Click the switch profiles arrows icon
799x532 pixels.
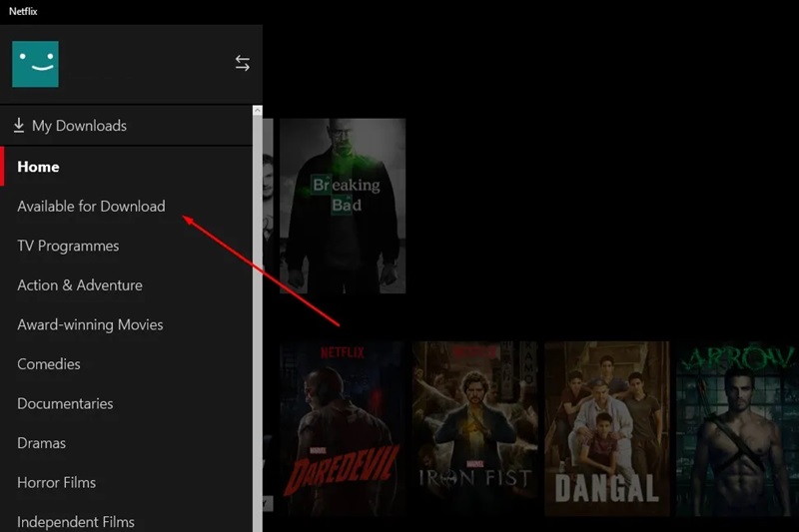(243, 63)
